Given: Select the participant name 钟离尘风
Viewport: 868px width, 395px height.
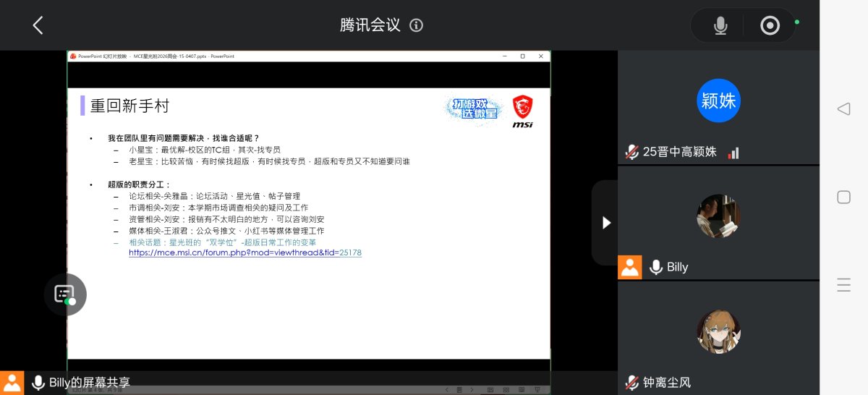Looking at the screenshot, I should pyautogui.click(x=667, y=382).
